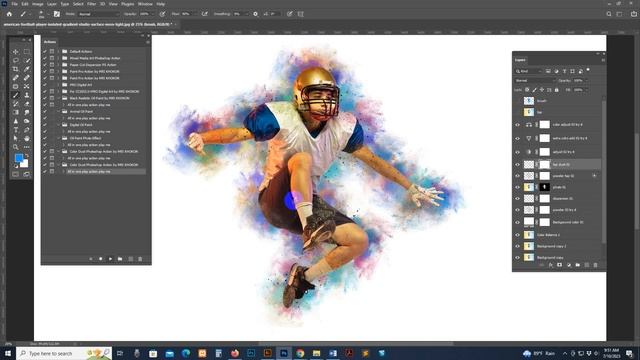Select the Zoom tool in the toolbox
The height and width of the screenshot is (360, 640).
[x=16, y=147]
